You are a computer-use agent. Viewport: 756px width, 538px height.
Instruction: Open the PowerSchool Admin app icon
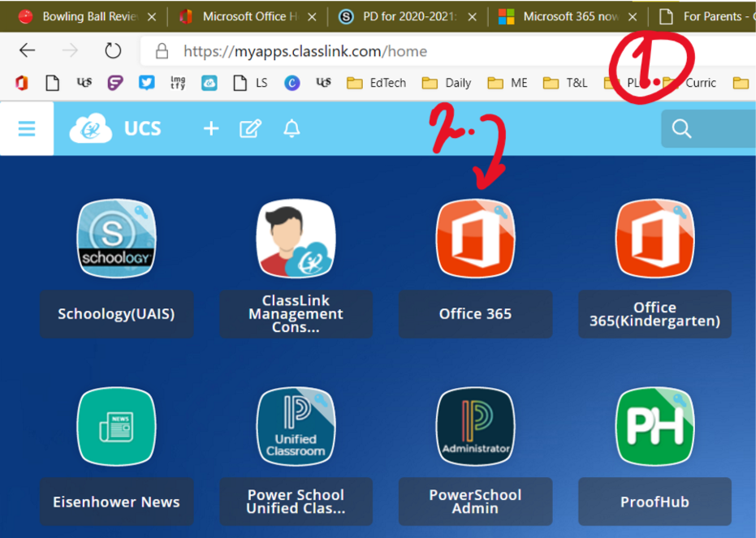coord(475,427)
